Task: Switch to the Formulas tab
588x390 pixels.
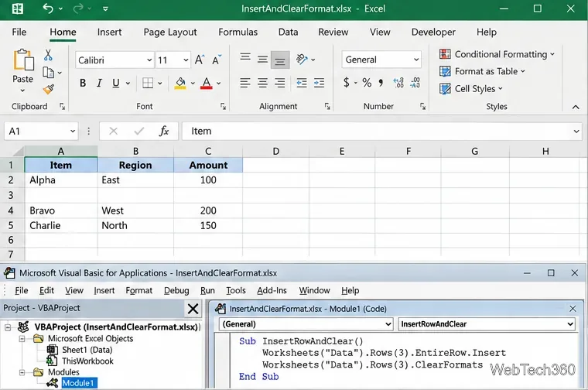Action: 238,32
